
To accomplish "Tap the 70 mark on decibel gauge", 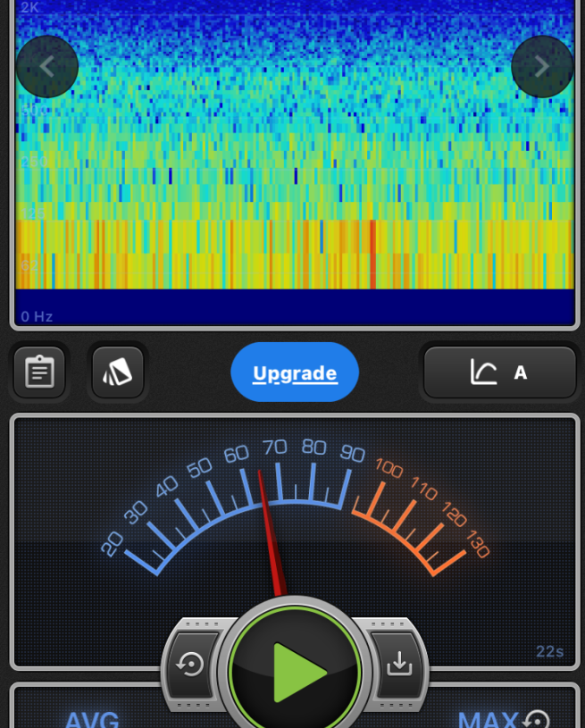I will click(274, 448).
